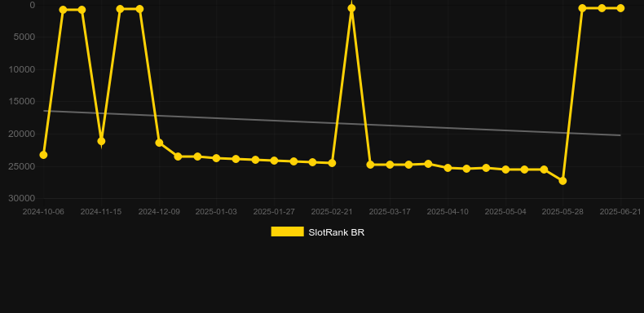Click the x-axis label 2025-05-28
This screenshot has height=313, width=644.
(x=562, y=212)
